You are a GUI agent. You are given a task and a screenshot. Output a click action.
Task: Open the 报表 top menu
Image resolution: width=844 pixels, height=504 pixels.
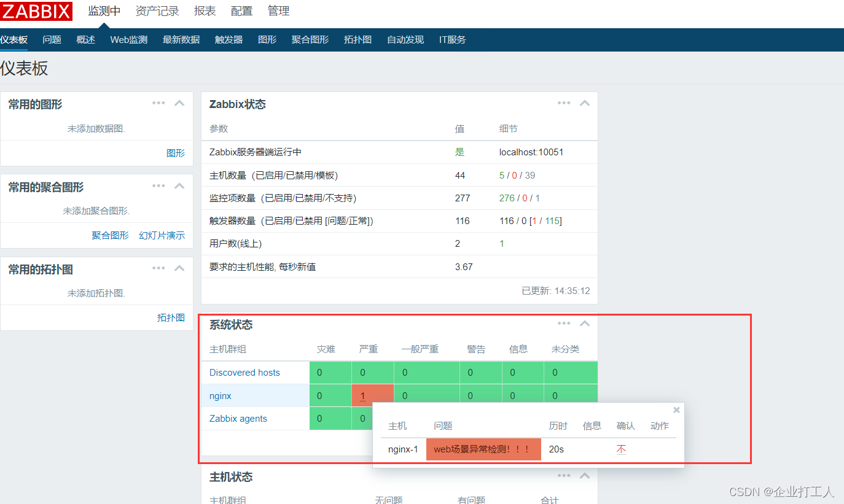[205, 11]
